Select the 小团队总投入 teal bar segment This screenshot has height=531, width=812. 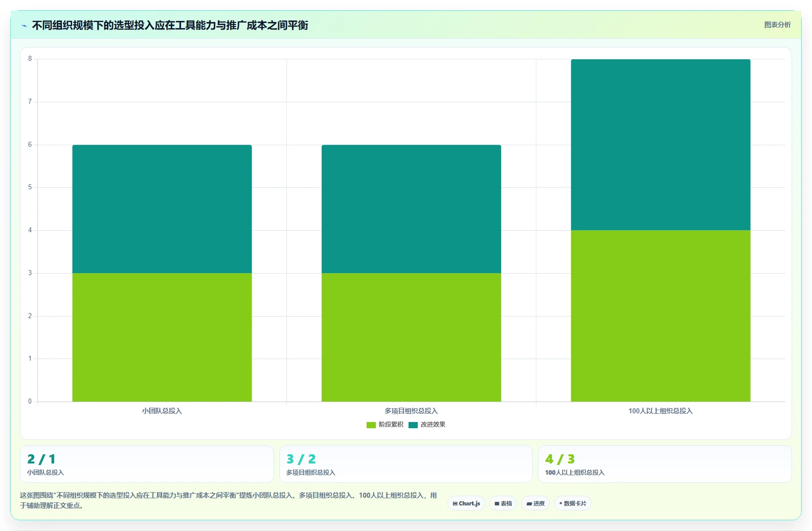(x=162, y=209)
